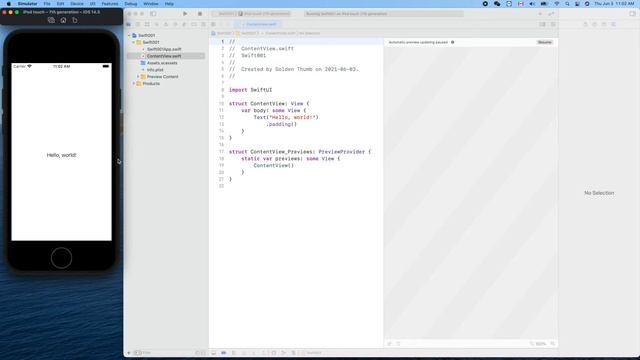Toggle breakpoints activation icon in debug bar
This screenshot has width=640, height=360.
point(224,353)
